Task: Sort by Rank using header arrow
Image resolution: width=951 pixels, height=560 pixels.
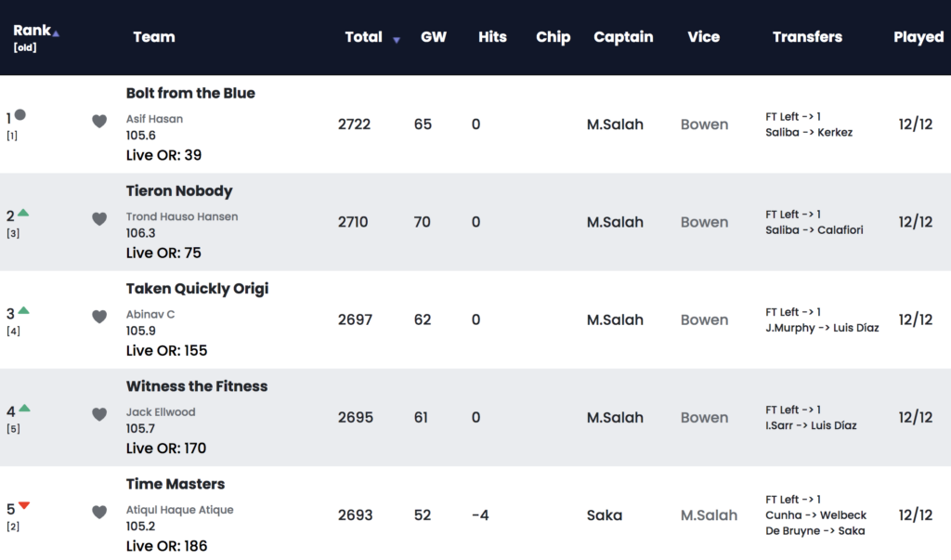Action: click(x=56, y=34)
